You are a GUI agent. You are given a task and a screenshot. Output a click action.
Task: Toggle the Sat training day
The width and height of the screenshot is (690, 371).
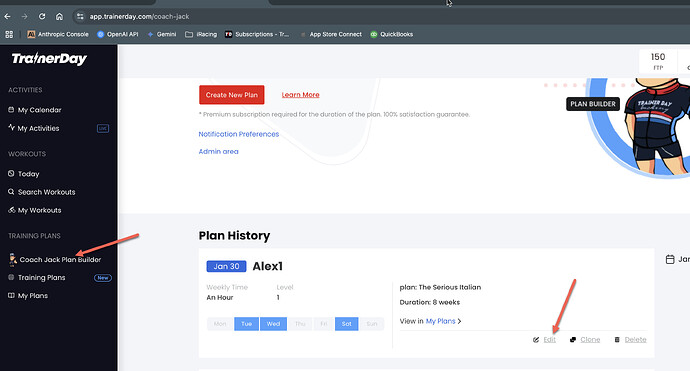[347, 324]
